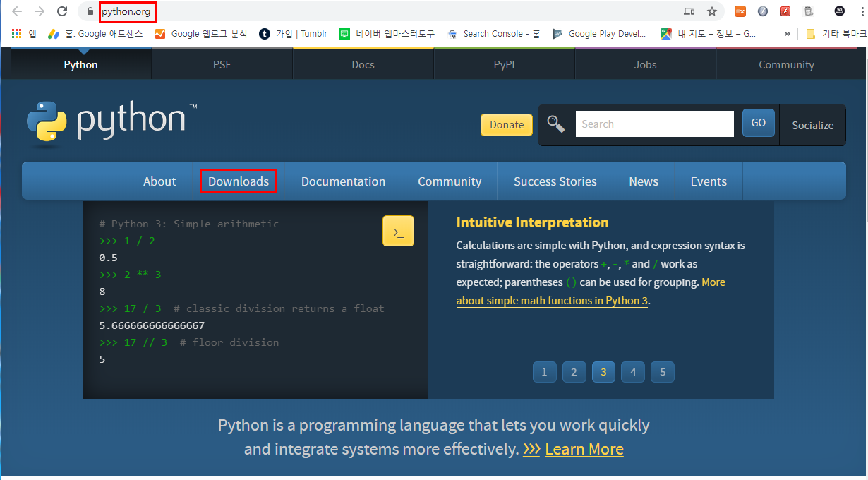Select carousel slide 3
Viewport: 868px width, 480px height.
tap(603, 372)
